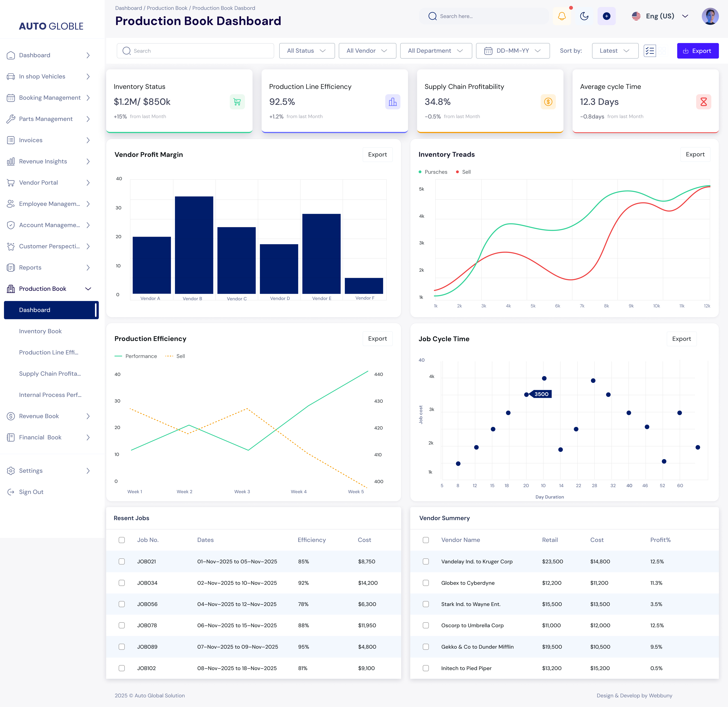728x707 pixels.
Task: Click Average cycle Time hourglass icon
Action: point(704,102)
